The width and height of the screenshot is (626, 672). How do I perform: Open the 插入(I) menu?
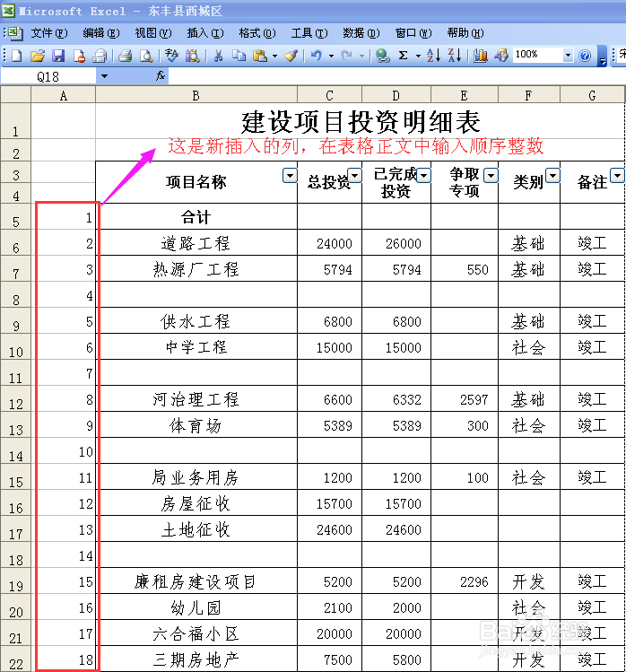click(205, 33)
